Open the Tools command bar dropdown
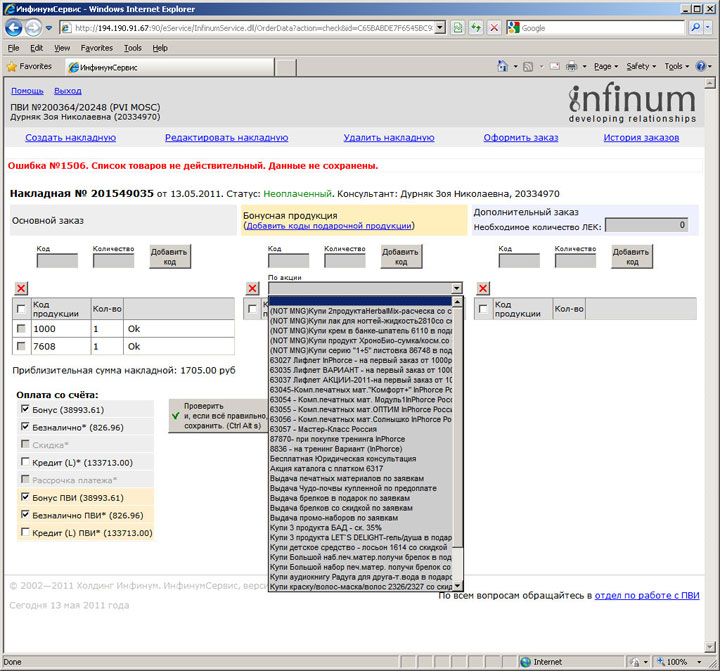The image size is (720, 671). click(677, 67)
